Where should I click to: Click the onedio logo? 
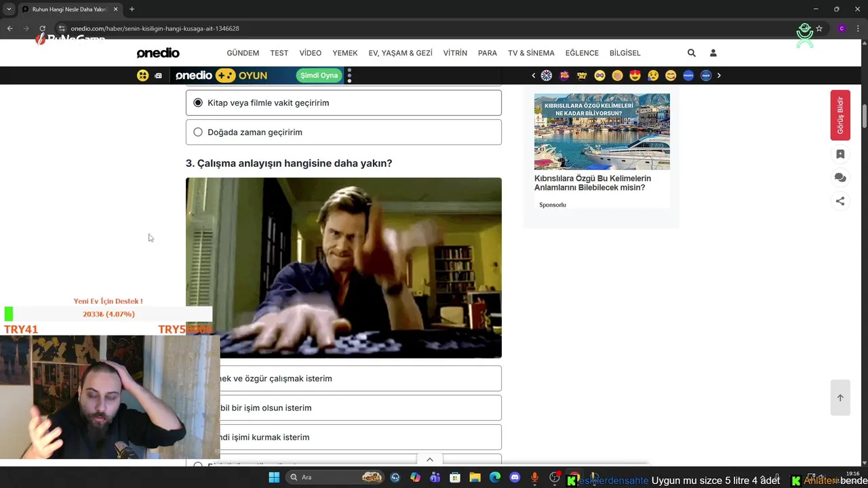[158, 53]
